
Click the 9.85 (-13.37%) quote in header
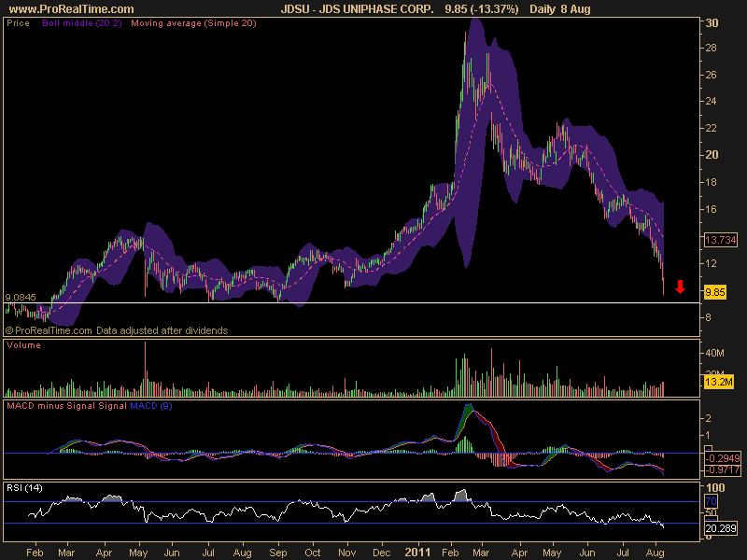pos(482,9)
